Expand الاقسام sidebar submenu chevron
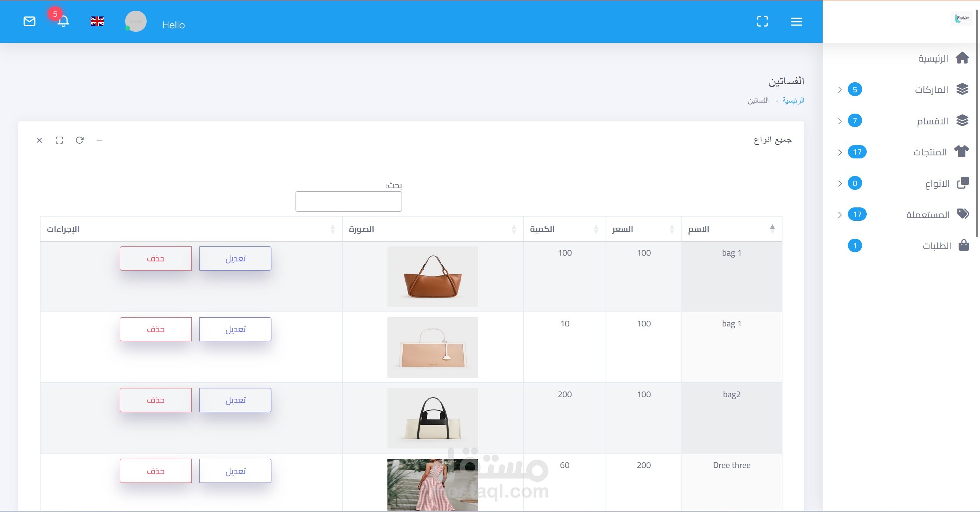 [840, 121]
